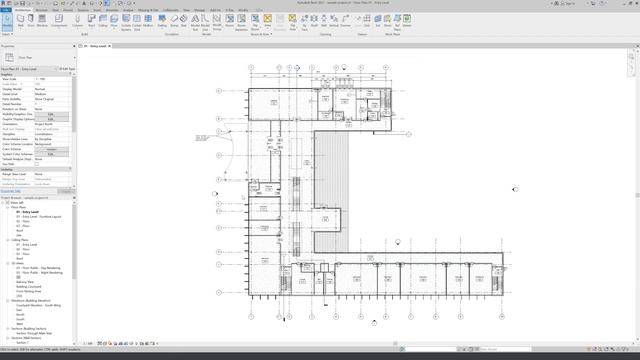Select the Tag Room tool

point(255,23)
